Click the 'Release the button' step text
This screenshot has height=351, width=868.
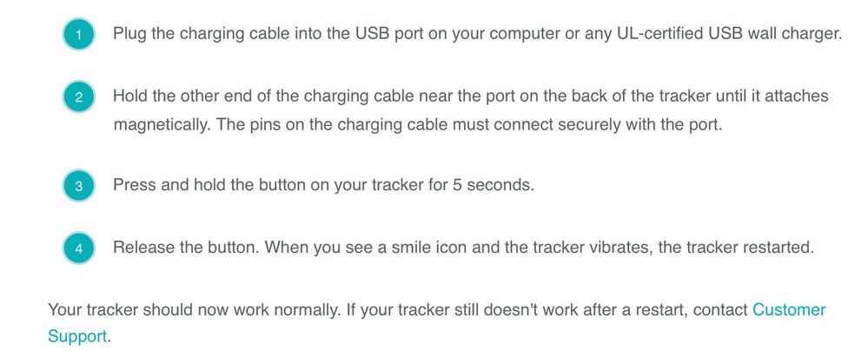coord(463,247)
